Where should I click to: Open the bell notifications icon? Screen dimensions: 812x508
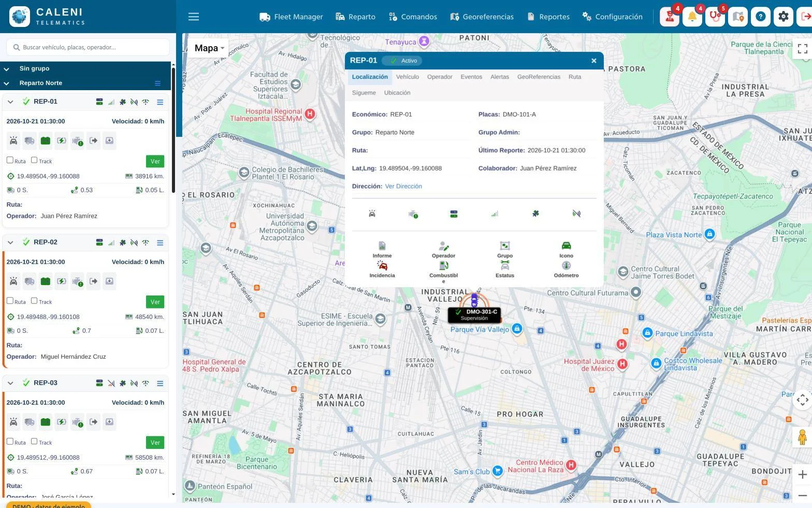pyautogui.click(x=692, y=17)
